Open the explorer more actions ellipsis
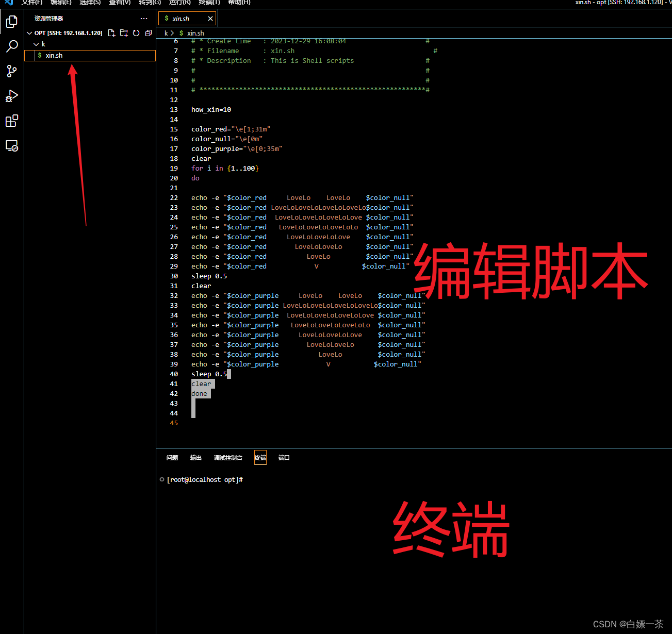This screenshot has height=634, width=672. (x=144, y=19)
